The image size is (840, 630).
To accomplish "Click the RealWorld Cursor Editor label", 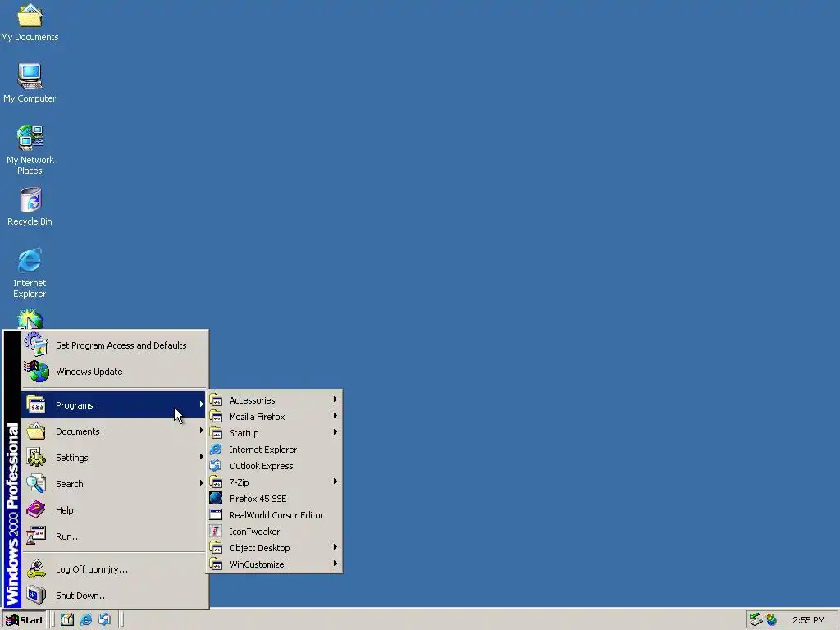I will click(276, 515).
